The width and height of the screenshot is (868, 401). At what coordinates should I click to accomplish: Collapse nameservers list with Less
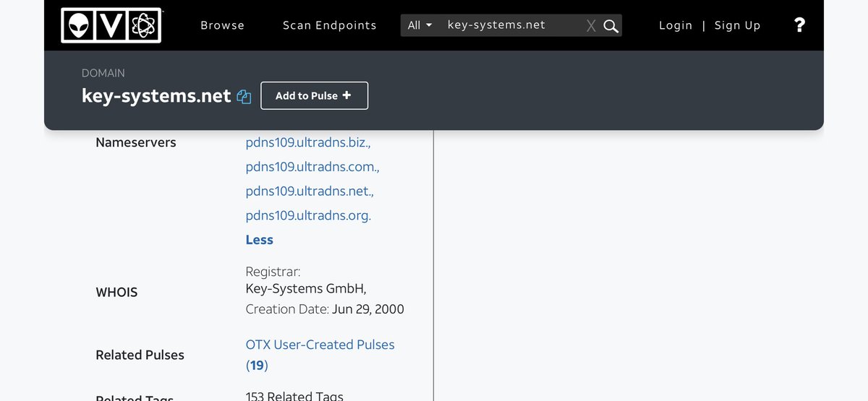click(259, 240)
